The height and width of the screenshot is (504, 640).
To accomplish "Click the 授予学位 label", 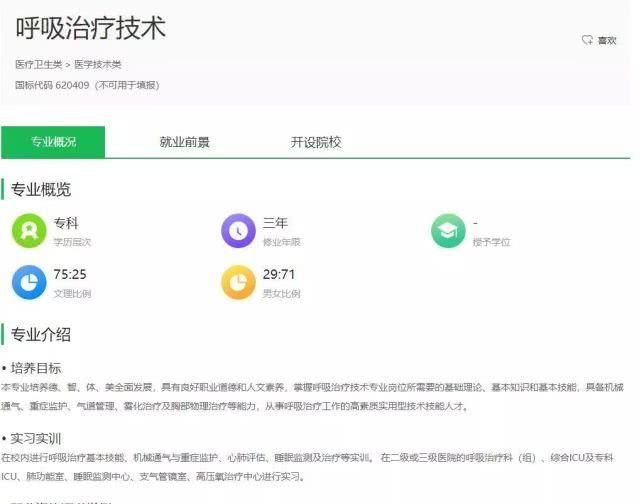I will tap(491, 242).
